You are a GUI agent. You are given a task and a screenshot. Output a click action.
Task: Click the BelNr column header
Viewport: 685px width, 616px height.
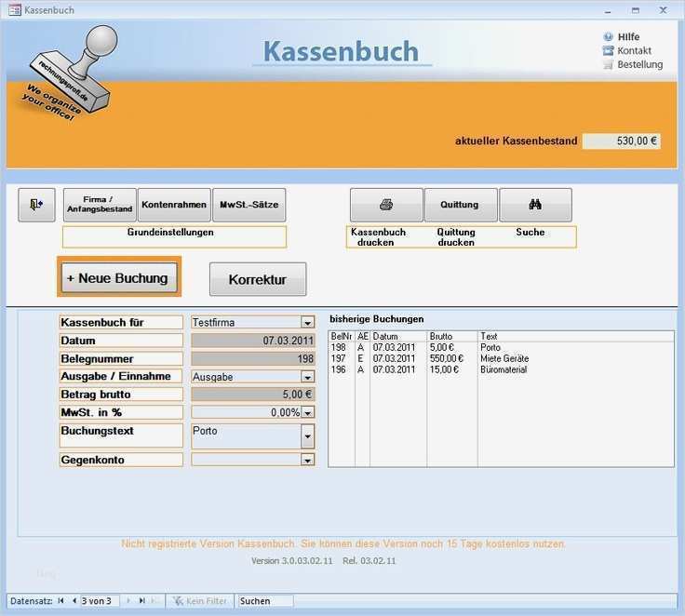click(342, 337)
